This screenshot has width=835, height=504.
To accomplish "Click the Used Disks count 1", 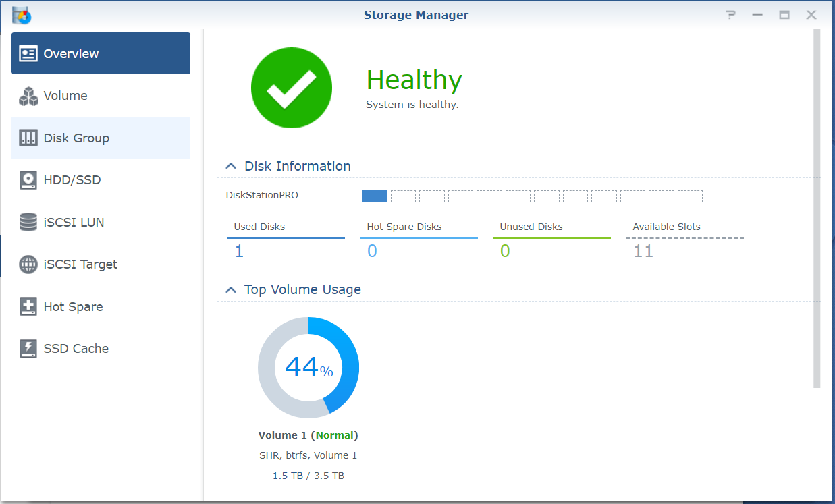I will [x=239, y=252].
